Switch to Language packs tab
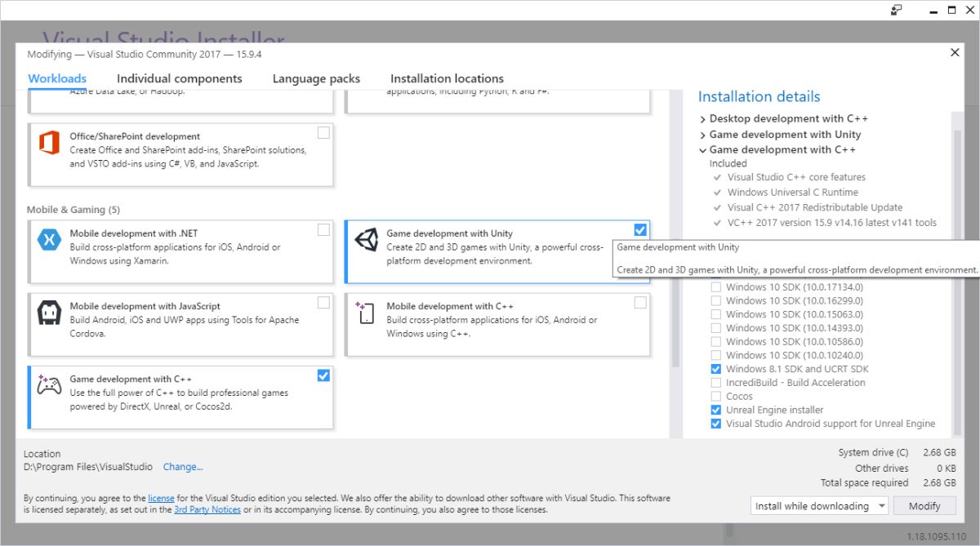 (x=316, y=78)
